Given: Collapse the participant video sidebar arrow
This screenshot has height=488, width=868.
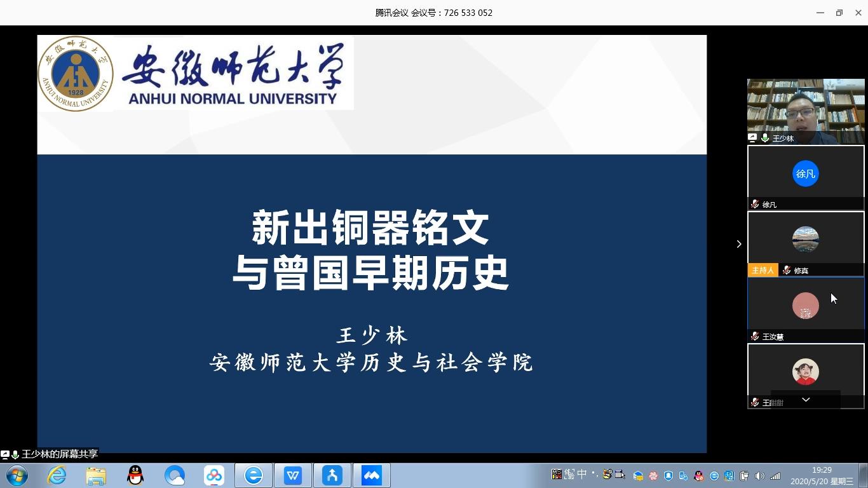Looking at the screenshot, I should point(738,244).
